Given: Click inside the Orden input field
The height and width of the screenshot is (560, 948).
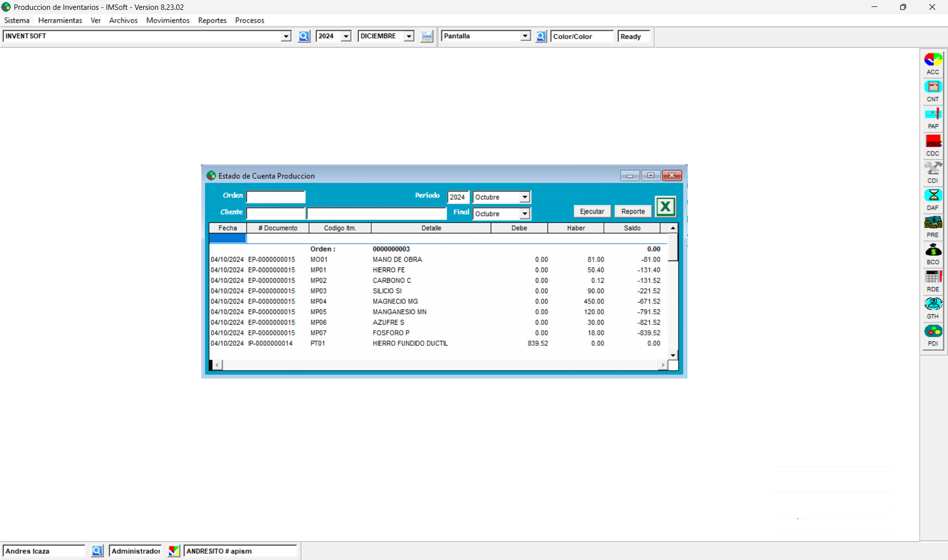Looking at the screenshot, I should (276, 197).
